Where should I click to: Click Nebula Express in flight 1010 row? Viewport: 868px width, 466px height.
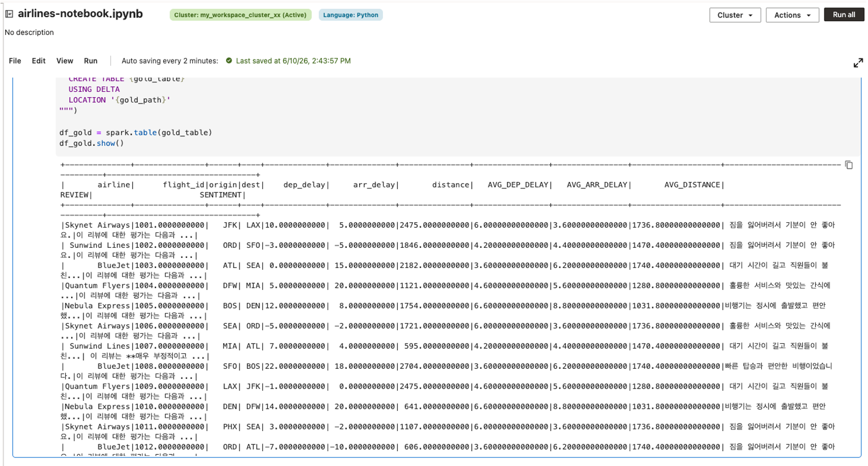click(x=98, y=407)
